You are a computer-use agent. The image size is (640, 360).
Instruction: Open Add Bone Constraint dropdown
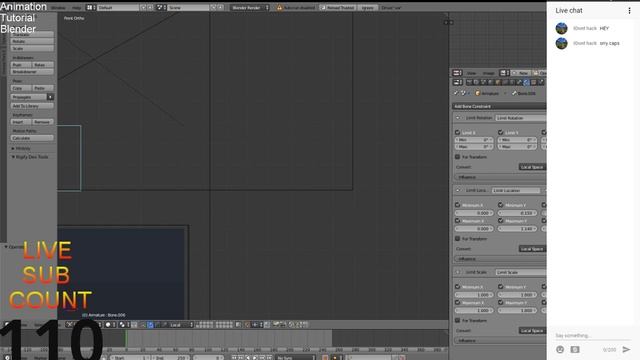tap(499, 107)
